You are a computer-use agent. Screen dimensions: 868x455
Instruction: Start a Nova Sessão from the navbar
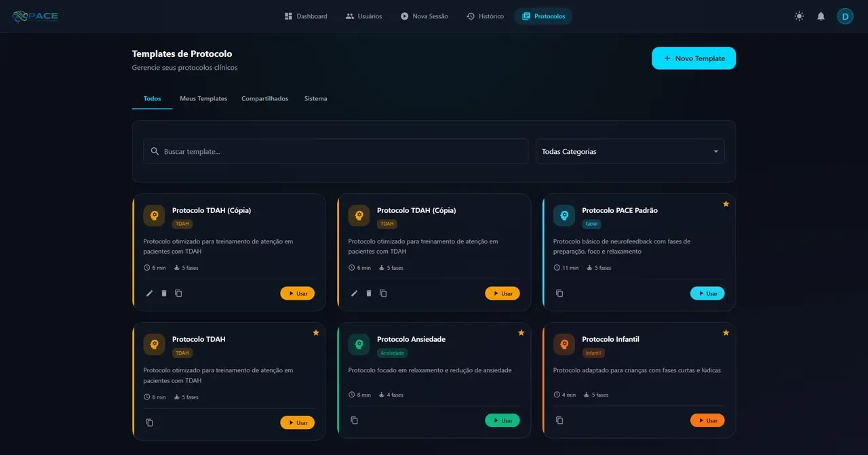click(x=425, y=16)
